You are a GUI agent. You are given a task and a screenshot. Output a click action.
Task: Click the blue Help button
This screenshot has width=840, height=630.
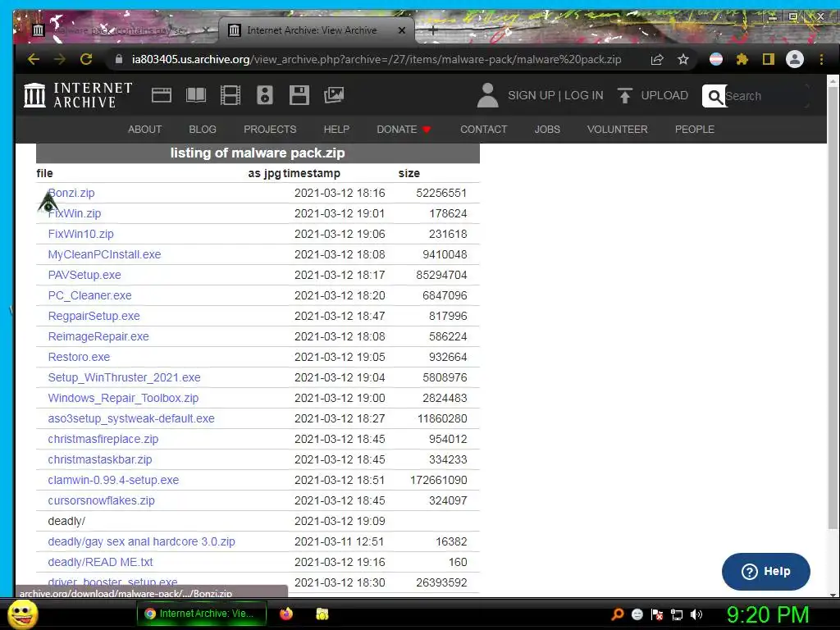click(x=766, y=572)
